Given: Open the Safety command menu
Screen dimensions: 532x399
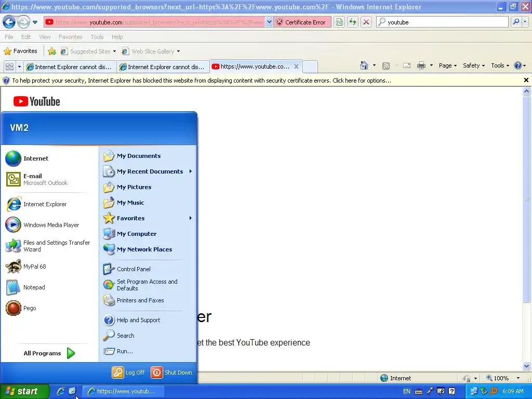Looking at the screenshot, I should [474, 65].
